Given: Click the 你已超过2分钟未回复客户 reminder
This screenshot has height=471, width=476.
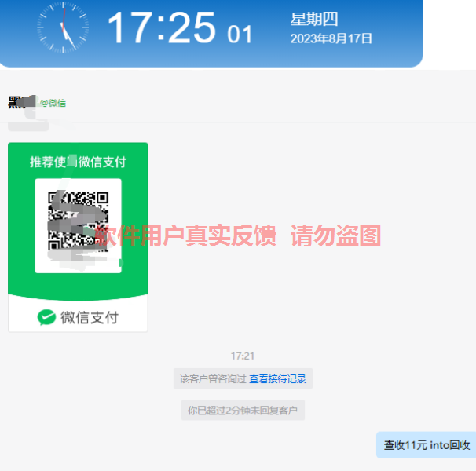Looking at the screenshot, I should [x=243, y=410].
